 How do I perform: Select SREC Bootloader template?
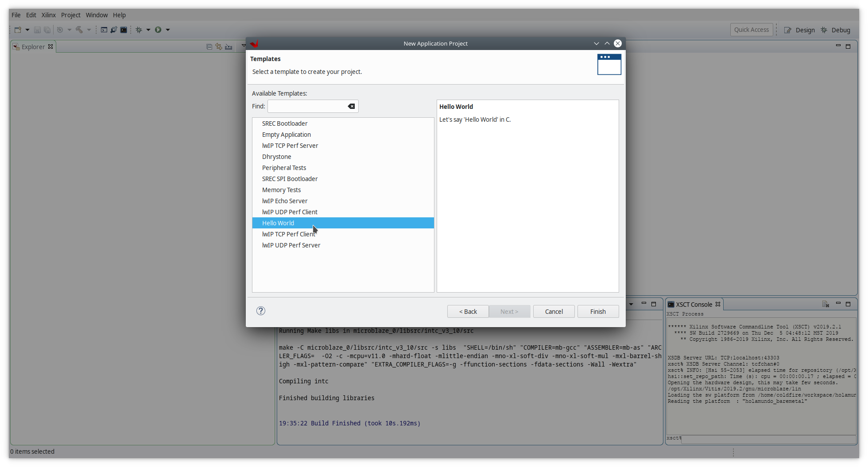(343, 124)
